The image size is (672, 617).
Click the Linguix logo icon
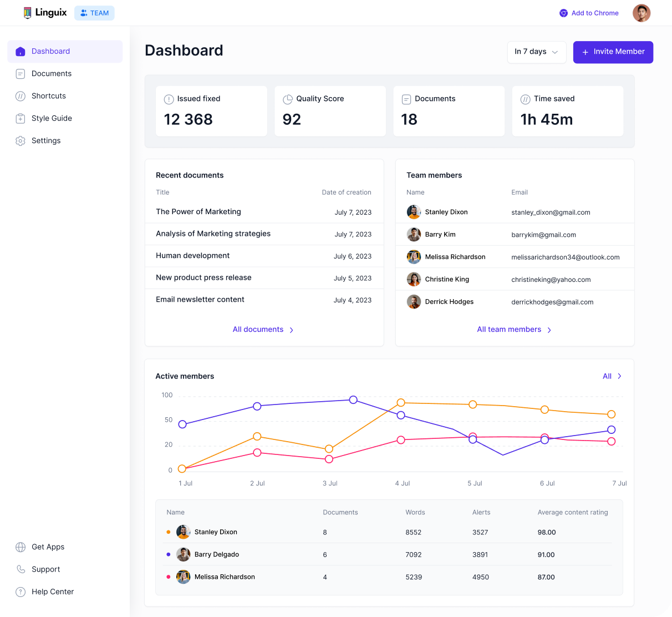click(x=28, y=13)
